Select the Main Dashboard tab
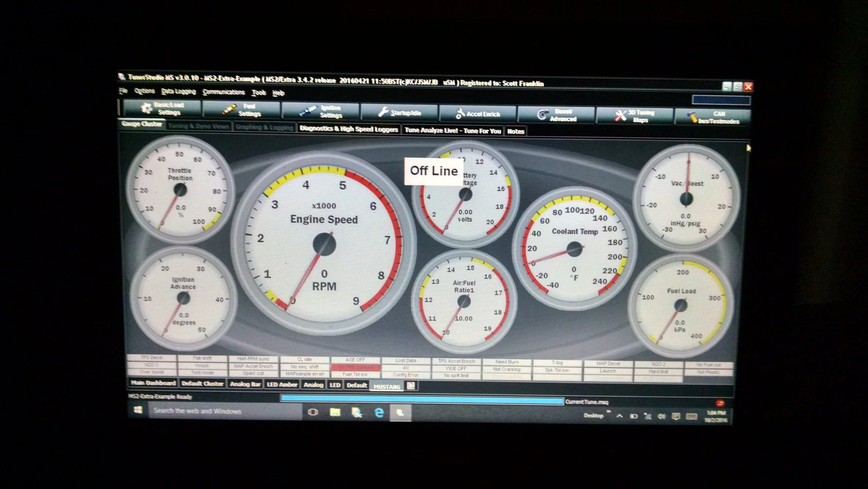Viewport: 868px width, 489px height. pyautogui.click(x=153, y=383)
